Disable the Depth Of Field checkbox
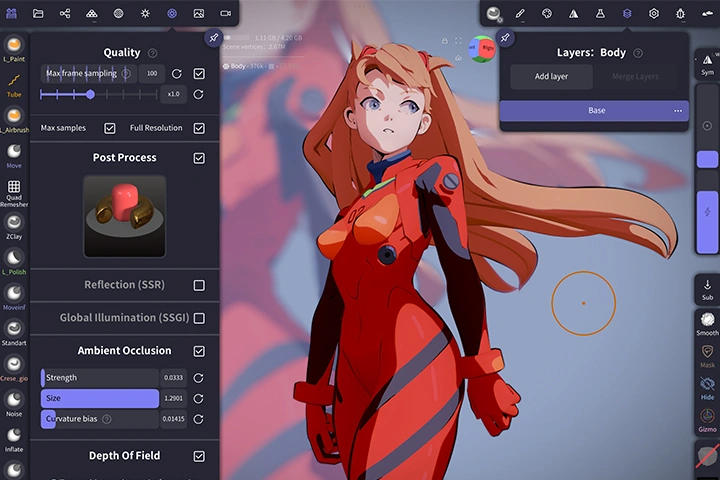720x480 pixels. point(199,456)
